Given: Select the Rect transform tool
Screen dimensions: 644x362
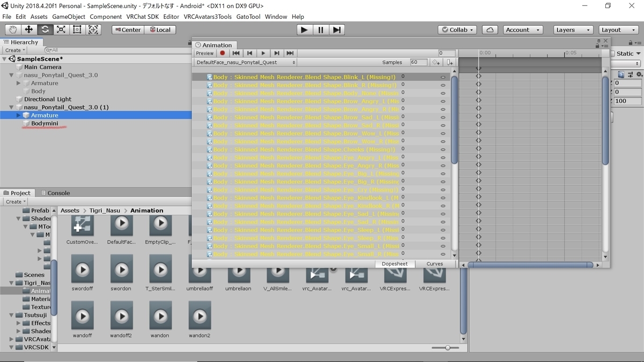Looking at the screenshot, I should (77, 30).
